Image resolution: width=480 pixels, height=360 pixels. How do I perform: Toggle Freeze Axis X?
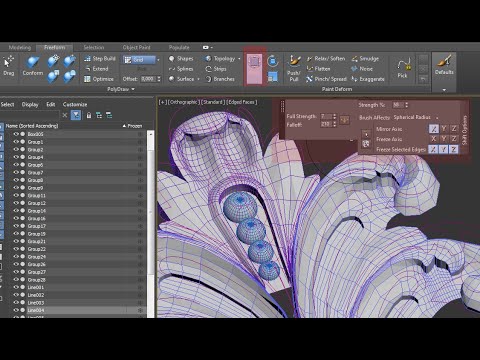[x=433, y=139]
